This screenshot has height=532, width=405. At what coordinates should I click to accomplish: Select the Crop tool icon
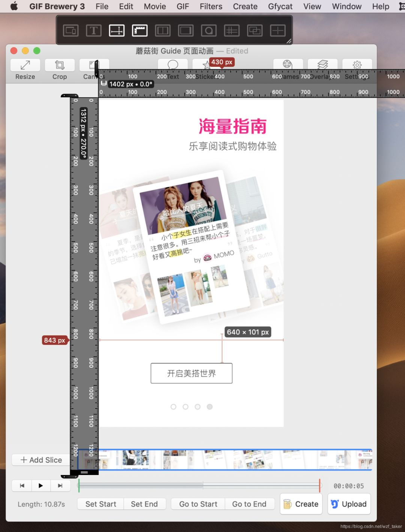60,65
